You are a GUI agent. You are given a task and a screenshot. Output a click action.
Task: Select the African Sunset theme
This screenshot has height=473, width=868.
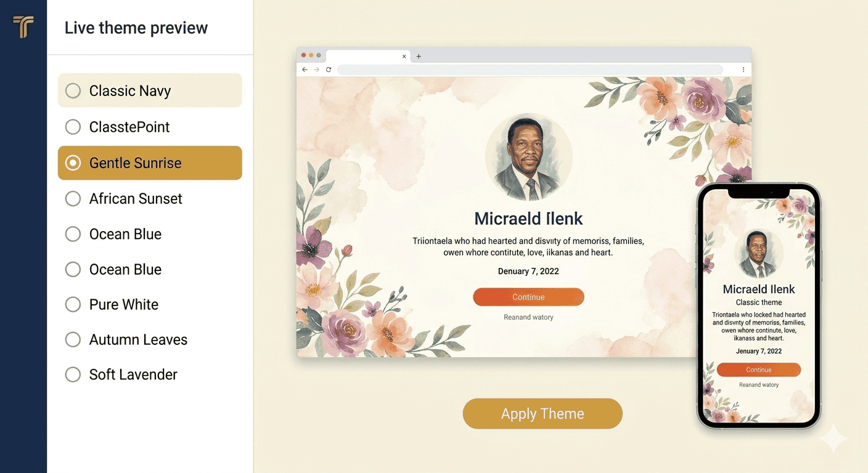pos(73,198)
